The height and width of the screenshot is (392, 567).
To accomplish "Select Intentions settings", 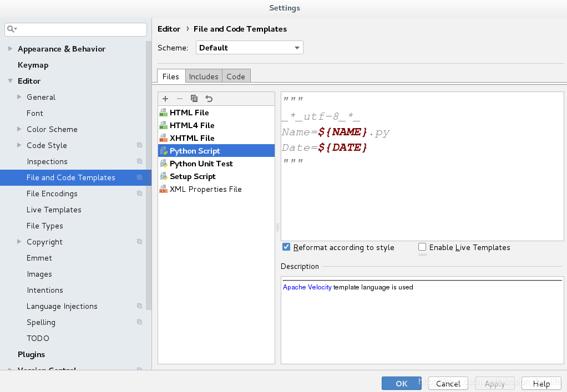I will pos(45,290).
